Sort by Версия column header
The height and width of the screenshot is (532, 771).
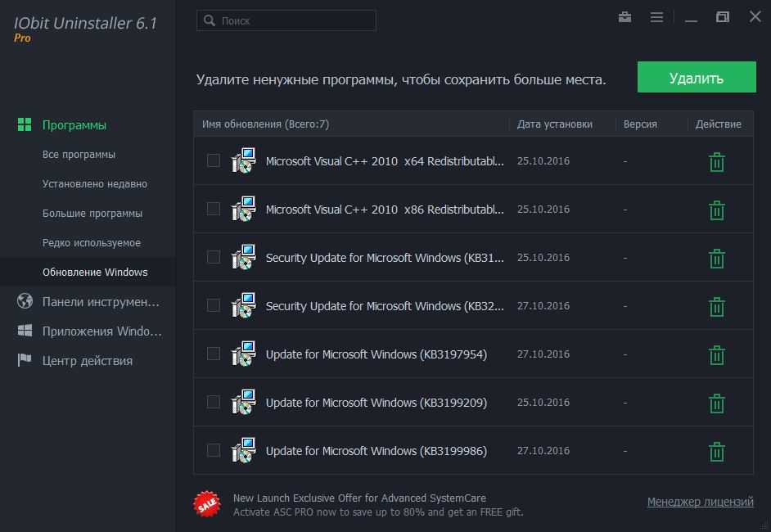click(x=640, y=124)
